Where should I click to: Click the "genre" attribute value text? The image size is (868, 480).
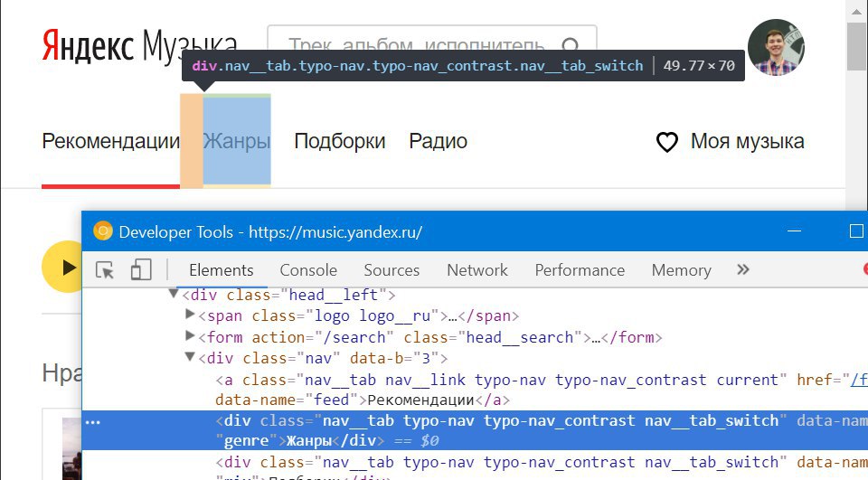click(247, 441)
